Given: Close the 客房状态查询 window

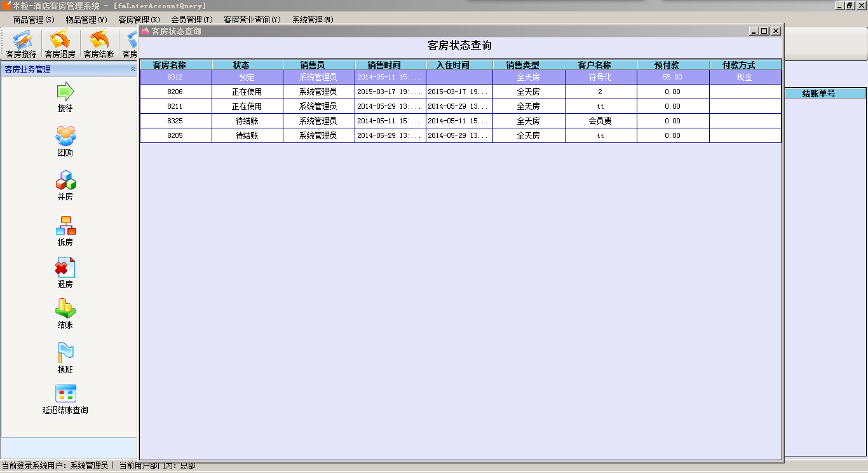Looking at the screenshot, I should tap(776, 31).
